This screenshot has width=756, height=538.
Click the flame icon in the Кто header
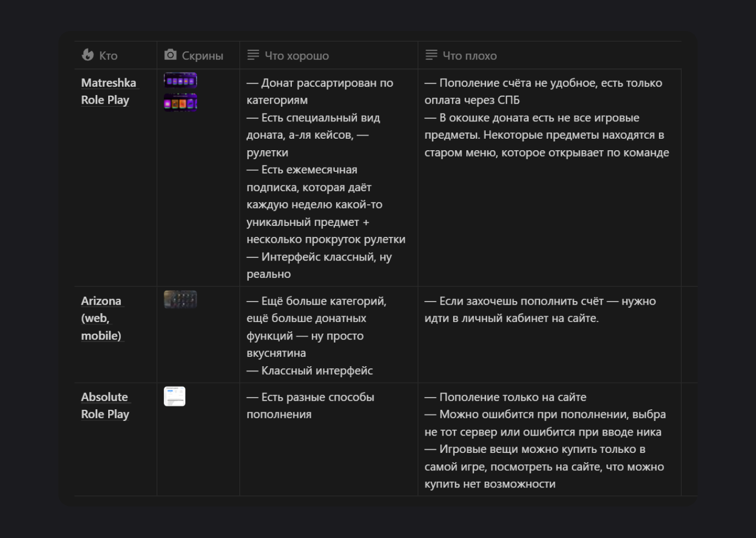[88, 55]
